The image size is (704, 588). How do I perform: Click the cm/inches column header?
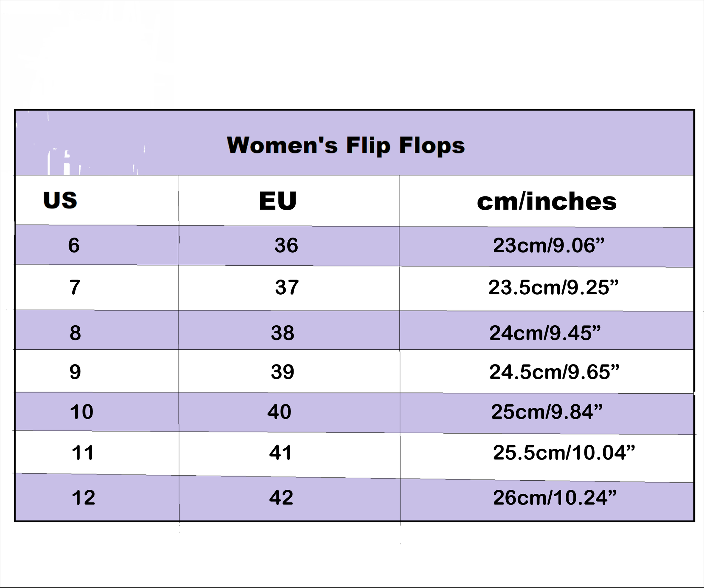point(547,202)
